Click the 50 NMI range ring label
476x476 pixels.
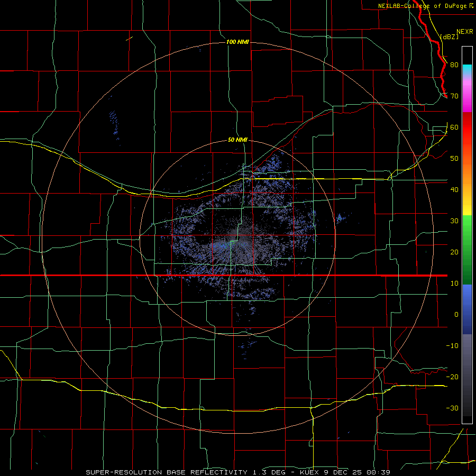237,140
